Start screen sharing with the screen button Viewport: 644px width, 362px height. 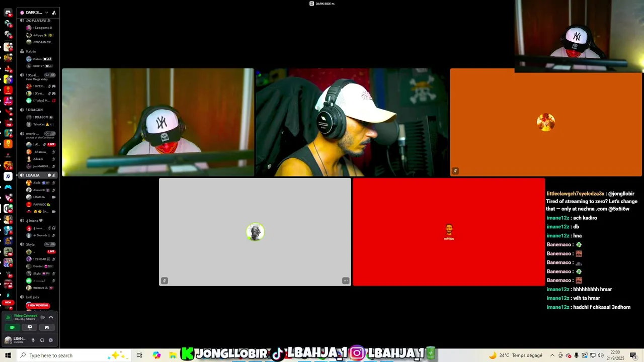30,327
